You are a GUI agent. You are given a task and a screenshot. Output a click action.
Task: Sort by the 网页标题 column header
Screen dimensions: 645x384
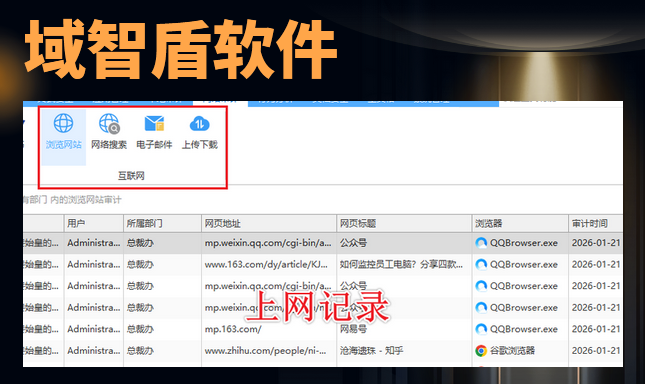(x=404, y=223)
